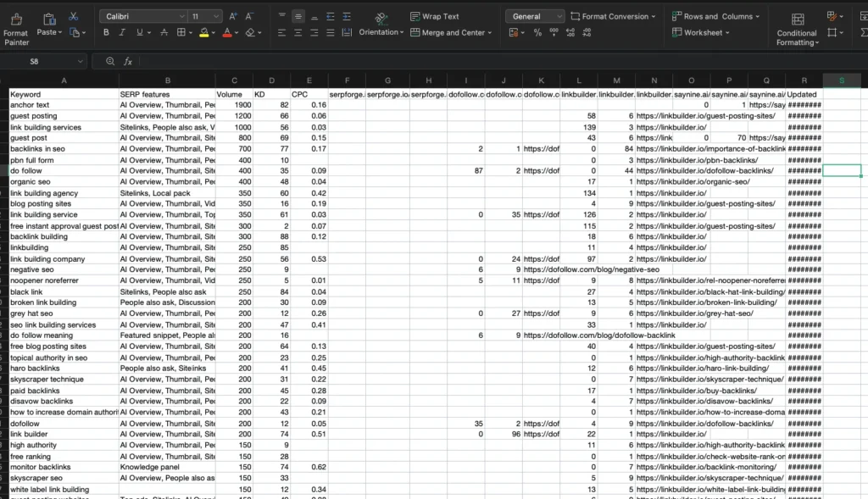Image resolution: width=868 pixels, height=499 pixels.
Task: Open the Rows and Columns menu
Action: [x=715, y=15]
